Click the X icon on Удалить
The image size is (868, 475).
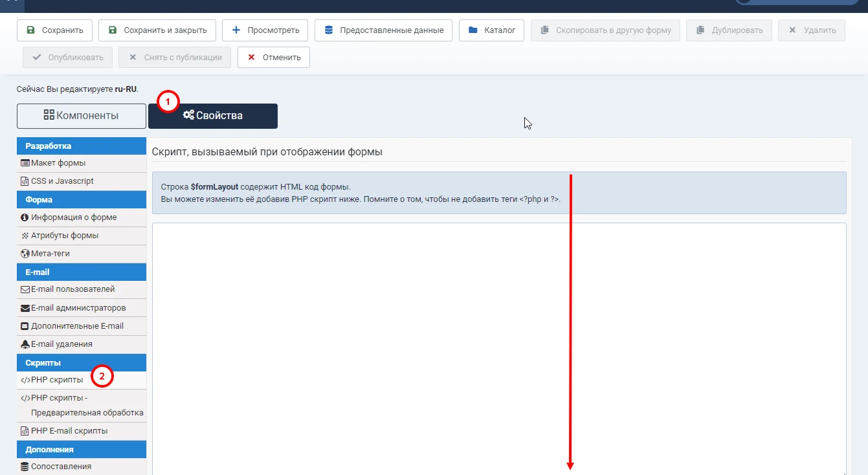point(792,30)
